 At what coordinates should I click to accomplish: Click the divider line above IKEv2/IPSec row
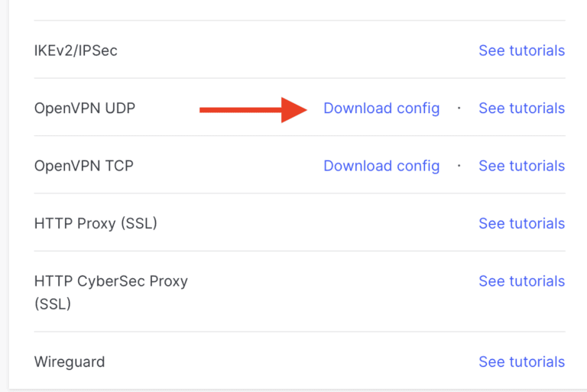coord(300,21)
